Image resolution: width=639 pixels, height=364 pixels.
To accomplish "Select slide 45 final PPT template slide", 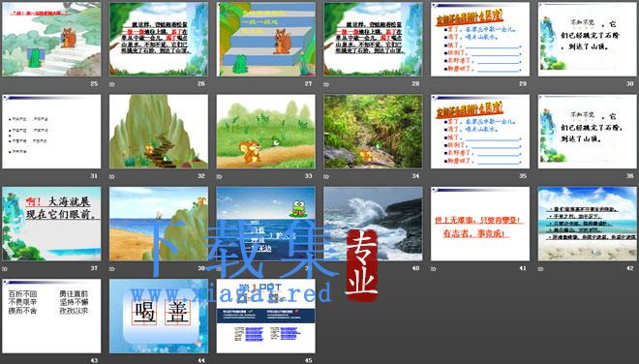I will coord(265,316).
